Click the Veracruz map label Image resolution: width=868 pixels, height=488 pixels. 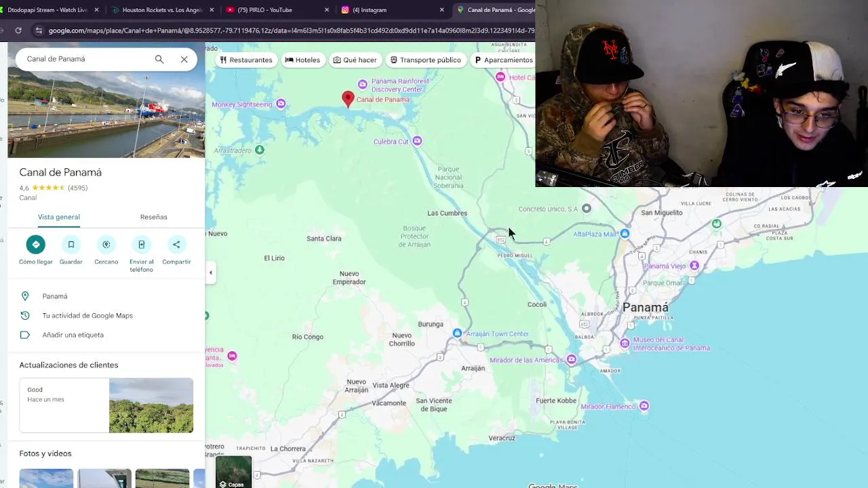[x=502, y=438]
